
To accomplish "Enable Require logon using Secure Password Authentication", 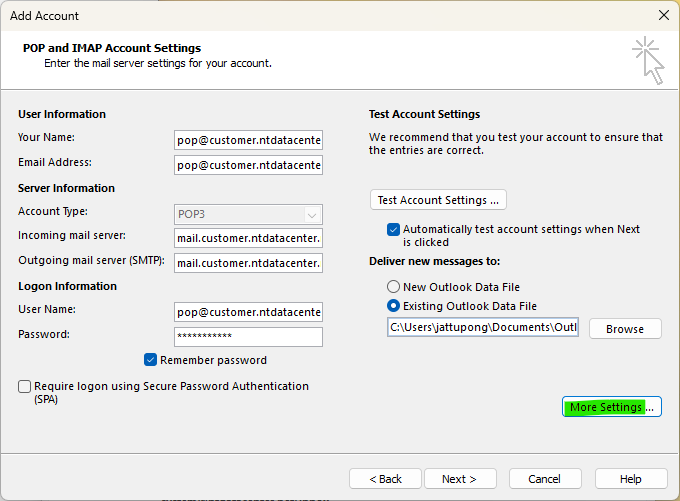I will tap(24, 386).
